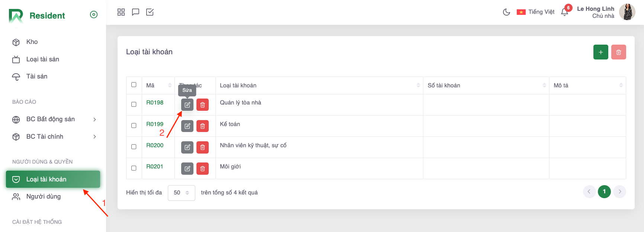Click the edit icon for R0198
644x232 pixels.
pyautogui.click(x=187, y=105)
